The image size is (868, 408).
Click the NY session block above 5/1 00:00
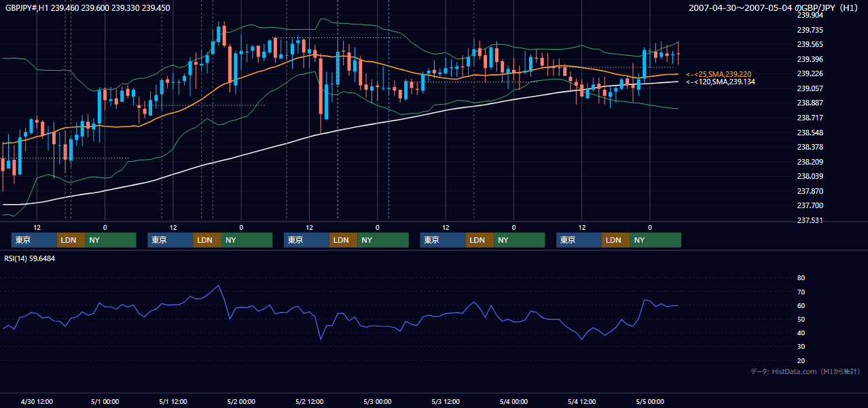(111, 240)
